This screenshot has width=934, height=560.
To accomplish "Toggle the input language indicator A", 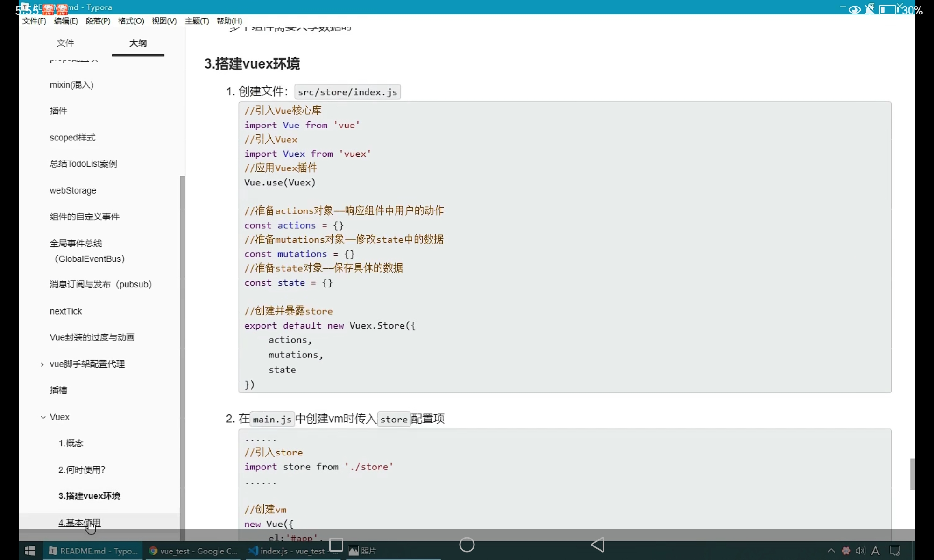I will click(x=875, y=551).
